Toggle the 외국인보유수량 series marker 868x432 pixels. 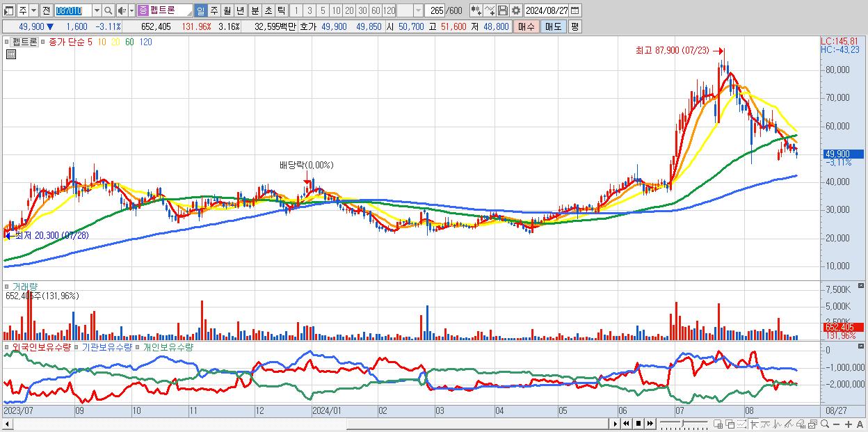pyautogui.click(x=8, y=346)
